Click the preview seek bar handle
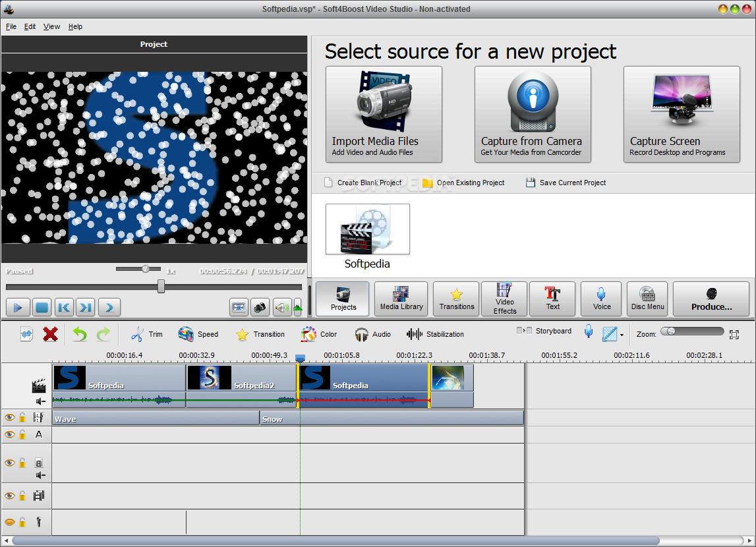Viewport: 756px width, 547px height. (161, 287)
